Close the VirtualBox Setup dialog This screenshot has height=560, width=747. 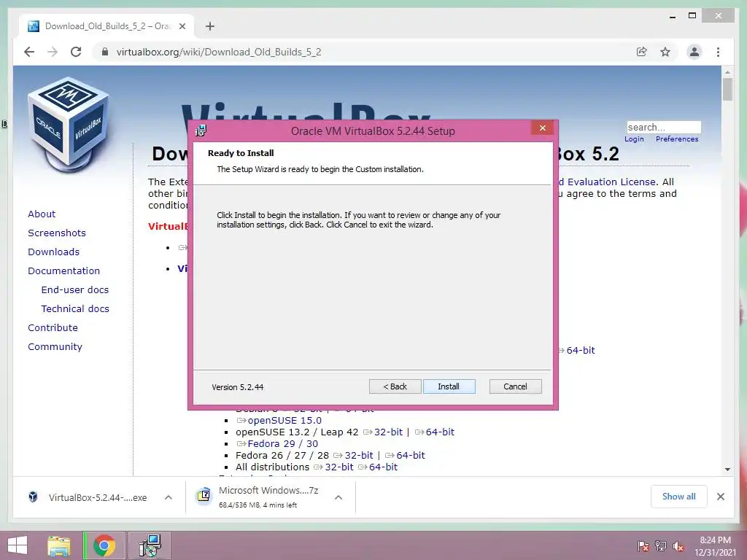pos(542,128)
